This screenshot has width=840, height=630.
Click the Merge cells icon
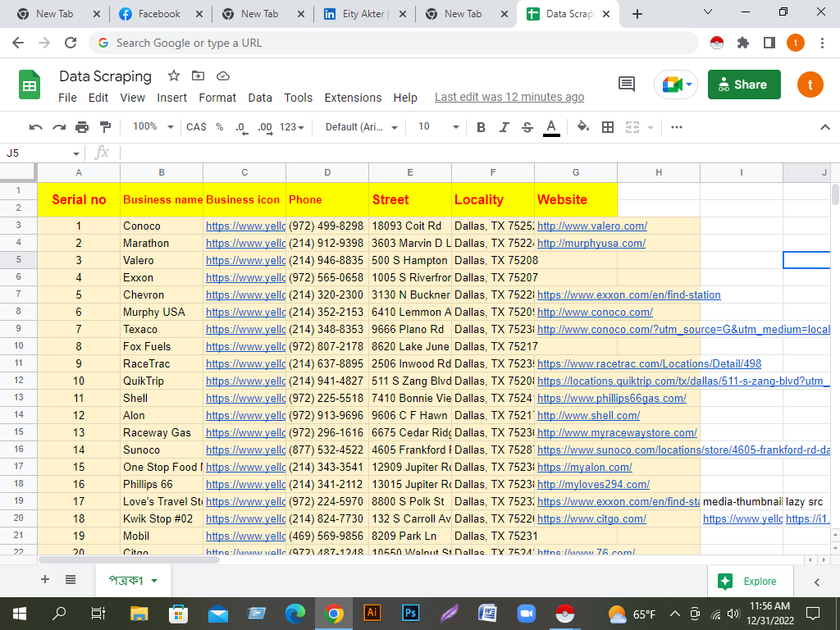pos(632,127)
